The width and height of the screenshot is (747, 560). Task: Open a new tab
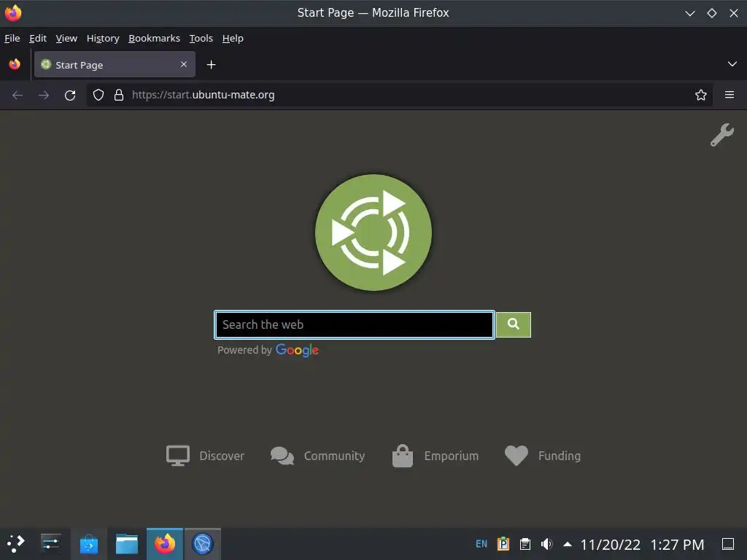[211, 65]
